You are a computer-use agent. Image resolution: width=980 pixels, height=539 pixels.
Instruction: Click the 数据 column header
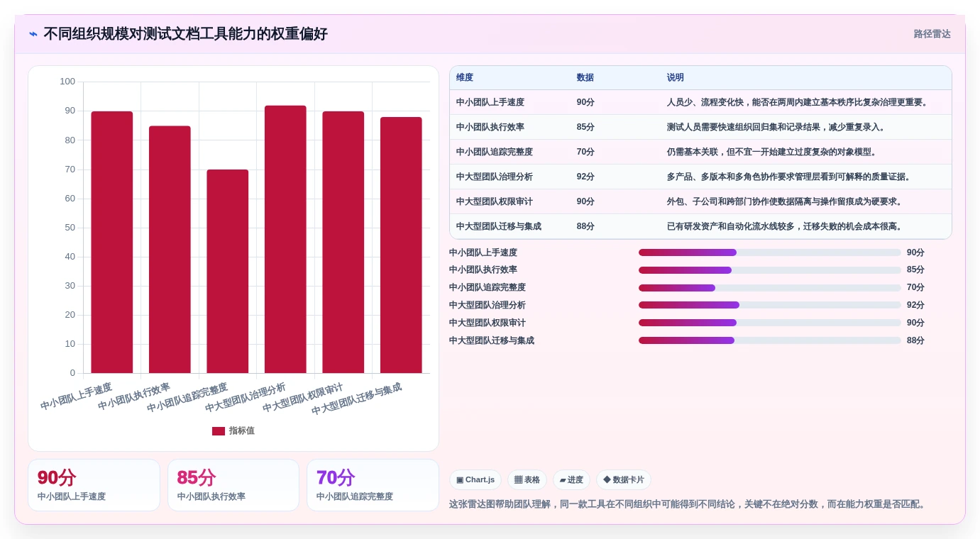(585, 77)
